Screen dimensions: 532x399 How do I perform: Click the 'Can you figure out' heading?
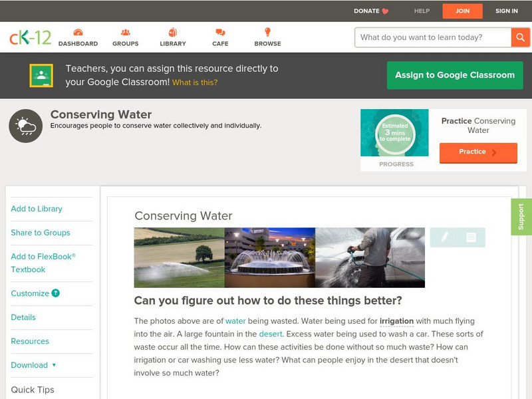pyautogui.click(x=268, y=301)
